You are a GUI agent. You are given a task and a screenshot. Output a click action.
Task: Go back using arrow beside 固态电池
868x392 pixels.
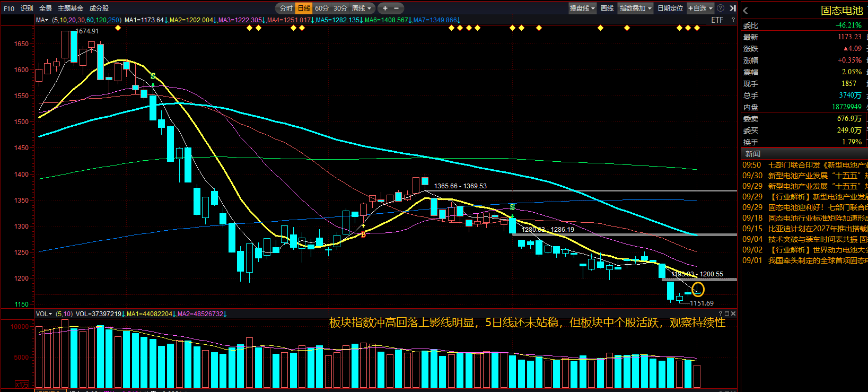(746, 11)
